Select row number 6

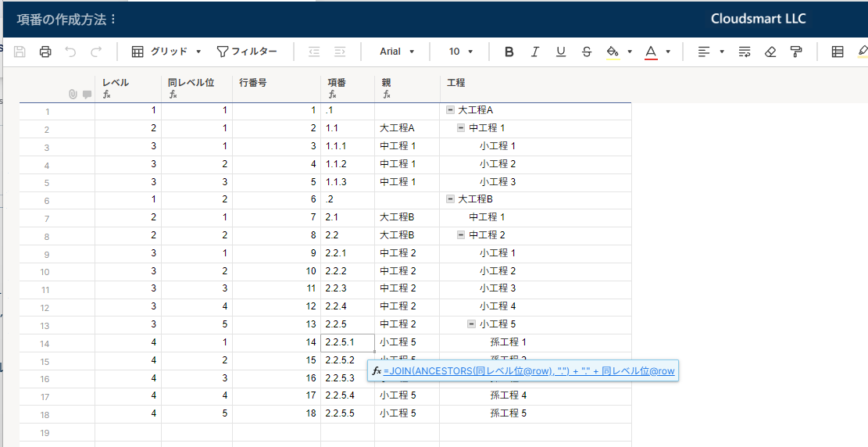coord(47,201)
